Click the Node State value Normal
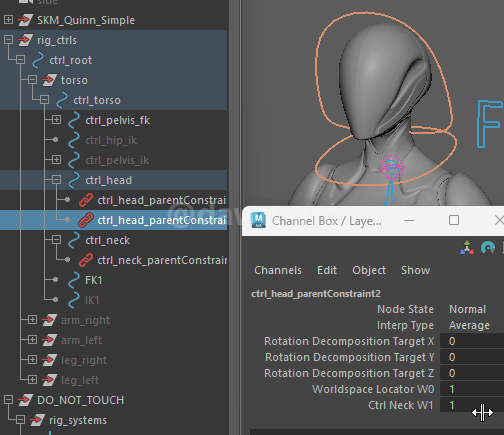 click(x=467, y=309)
